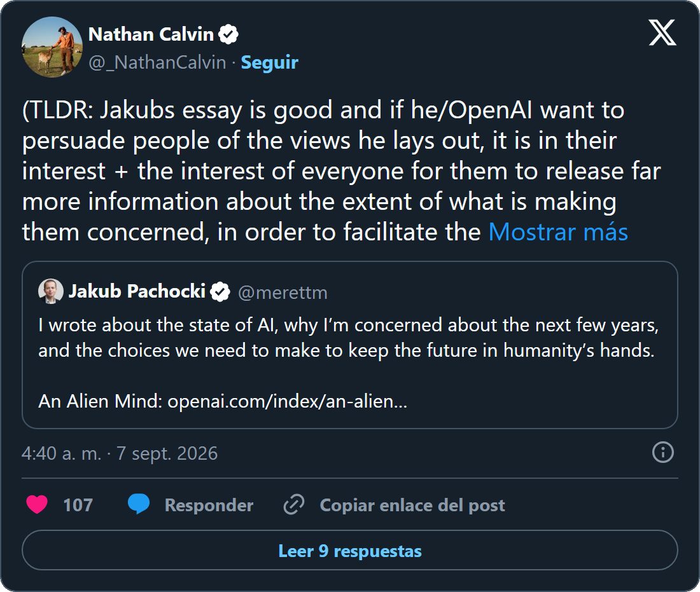Open Jakub Pachocki's small avatar

point(51,291)
